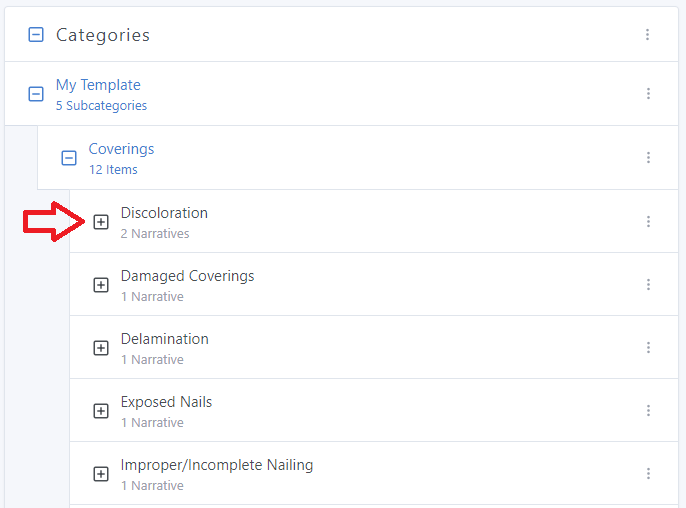Open three-dot menu for Discoloration
This screenshot has height=508, width=686.
click(648, 222)
